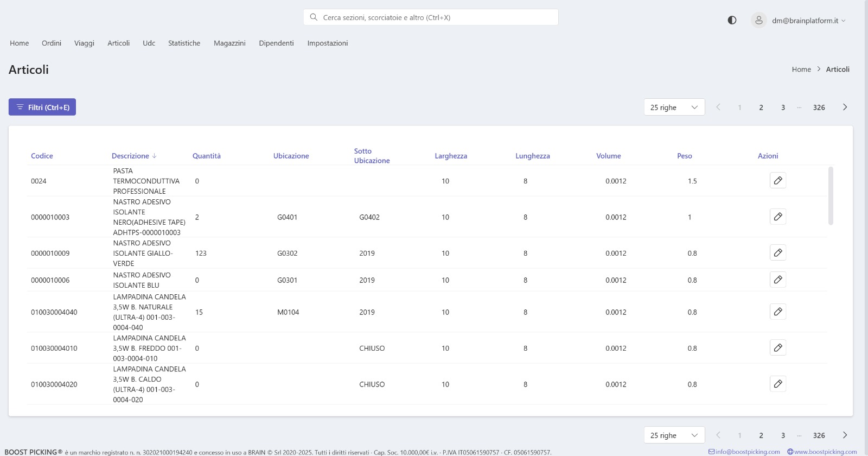
Task: Click edit icon for article 010030004040
Action: point(777,312)
